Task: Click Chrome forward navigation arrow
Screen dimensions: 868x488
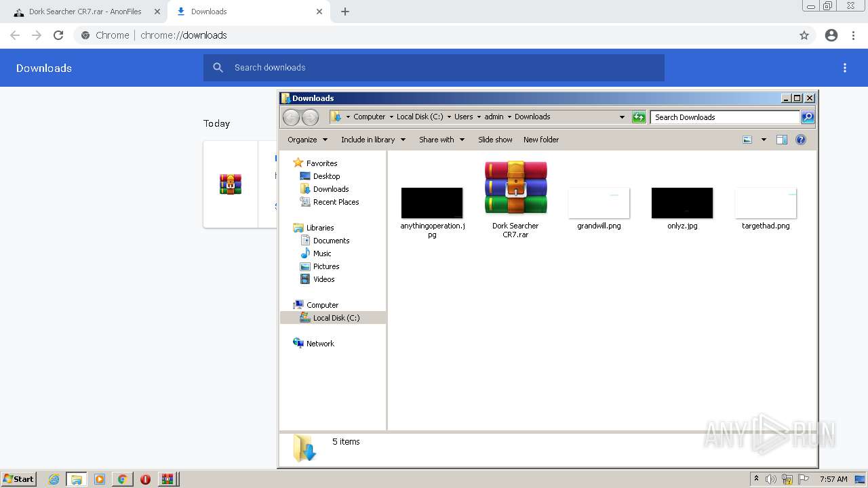Action: coord(37,35)
